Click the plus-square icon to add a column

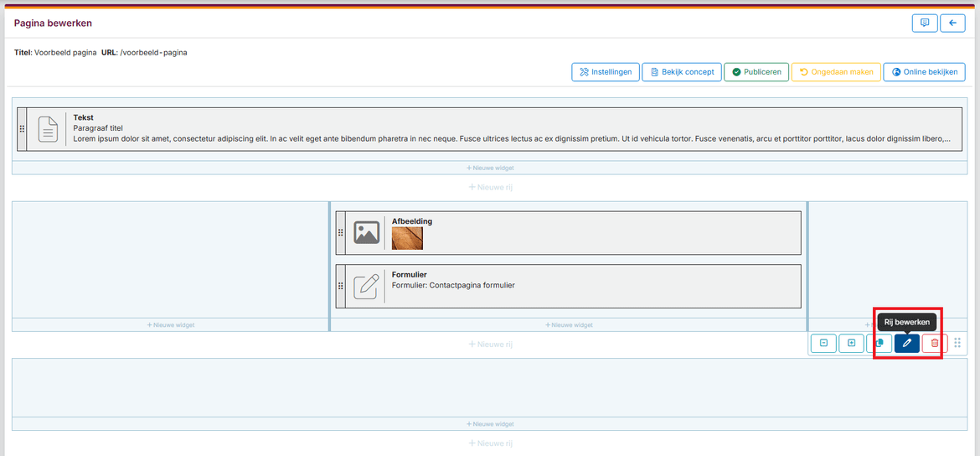[851, 343]
